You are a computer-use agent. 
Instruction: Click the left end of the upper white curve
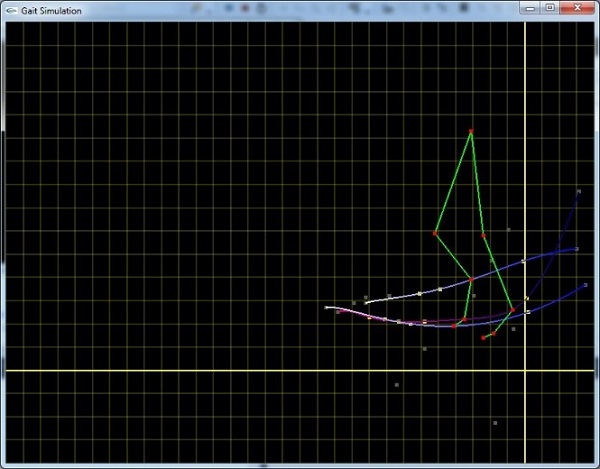tap(366, 301)
